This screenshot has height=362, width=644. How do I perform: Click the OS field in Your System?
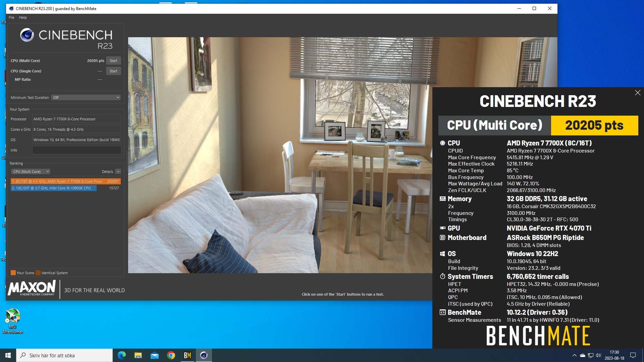[x=76, y=140]
